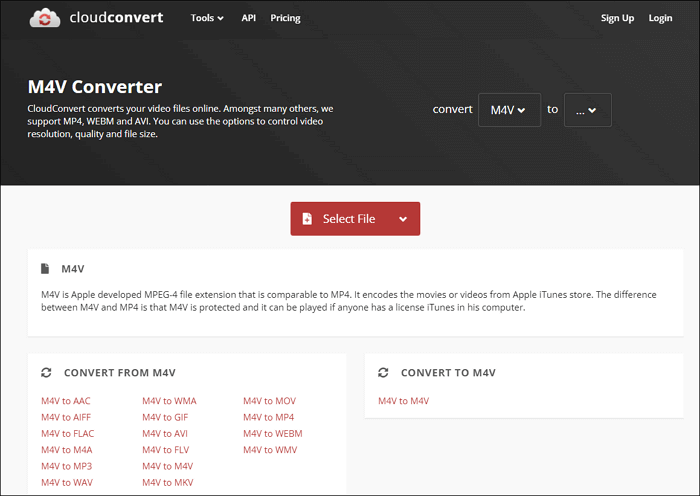
Task: Go to the API page
Action: coord(248,18)
